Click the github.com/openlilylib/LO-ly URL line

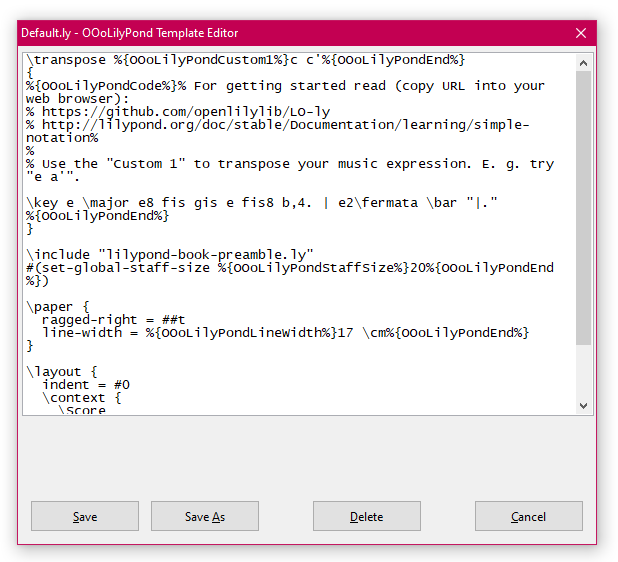tap(178, 112)
